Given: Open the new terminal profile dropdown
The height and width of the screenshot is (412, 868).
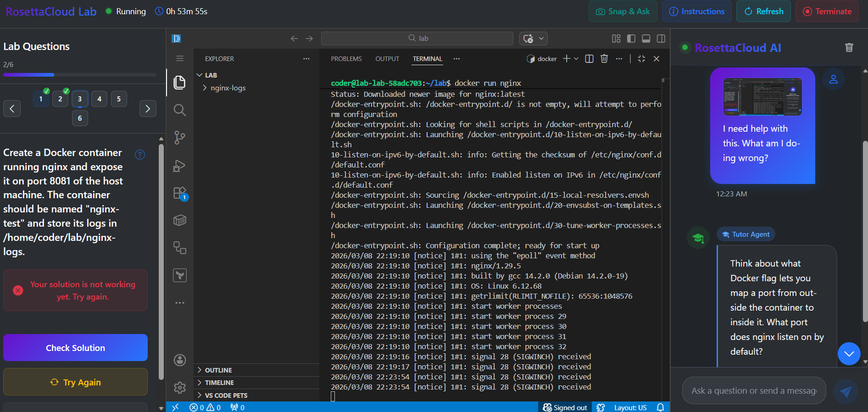Looking at the screenshot, I should click(576, 59).
